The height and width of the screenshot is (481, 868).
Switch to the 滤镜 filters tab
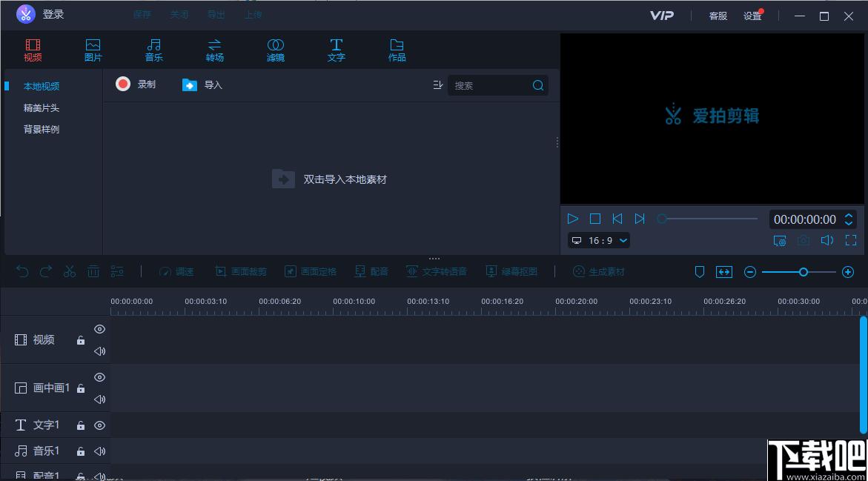276,50
